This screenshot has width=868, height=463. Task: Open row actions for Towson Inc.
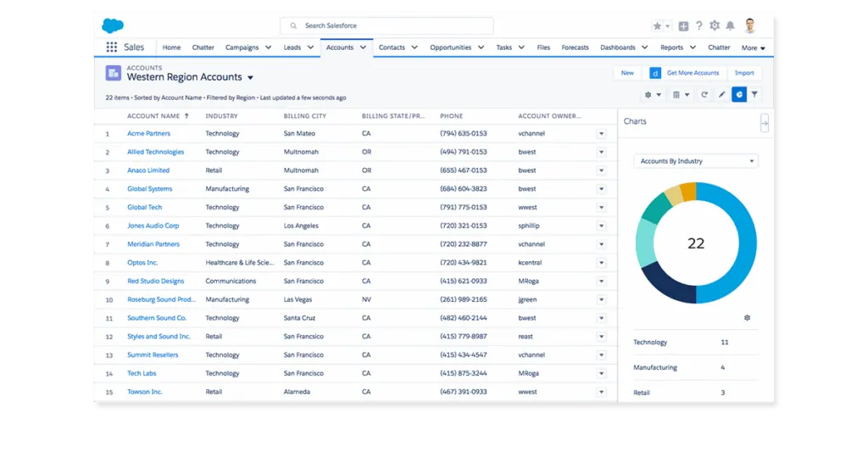[x=601, y=392]
